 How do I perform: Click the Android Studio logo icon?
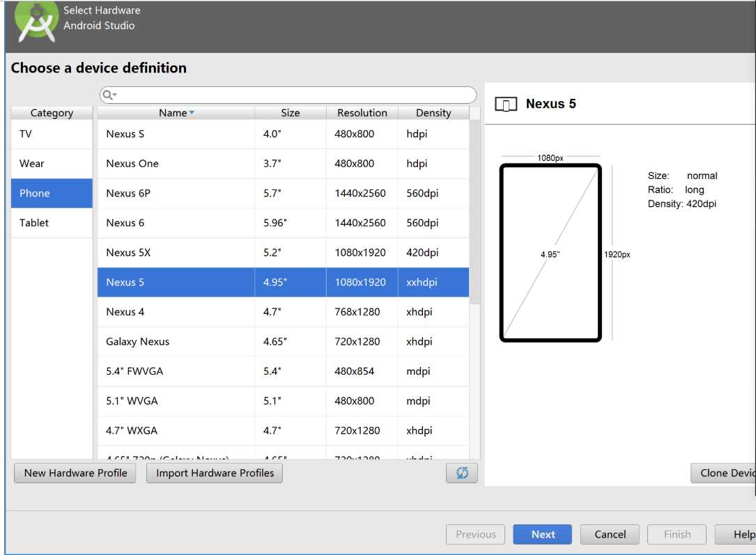(36, 22)
